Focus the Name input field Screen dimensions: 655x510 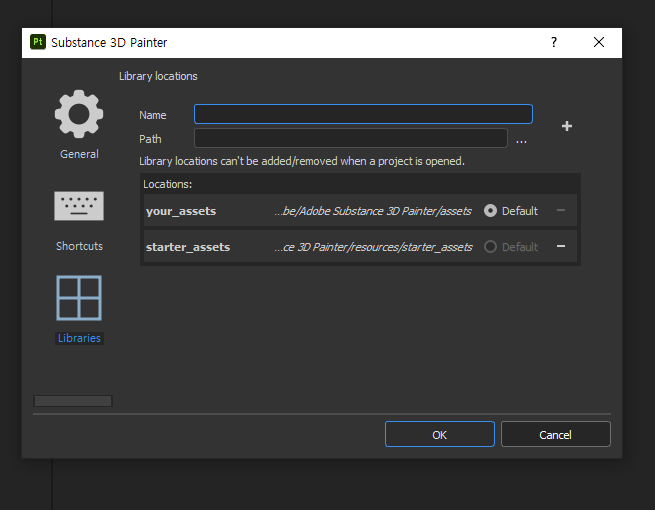tap(363, 114)
